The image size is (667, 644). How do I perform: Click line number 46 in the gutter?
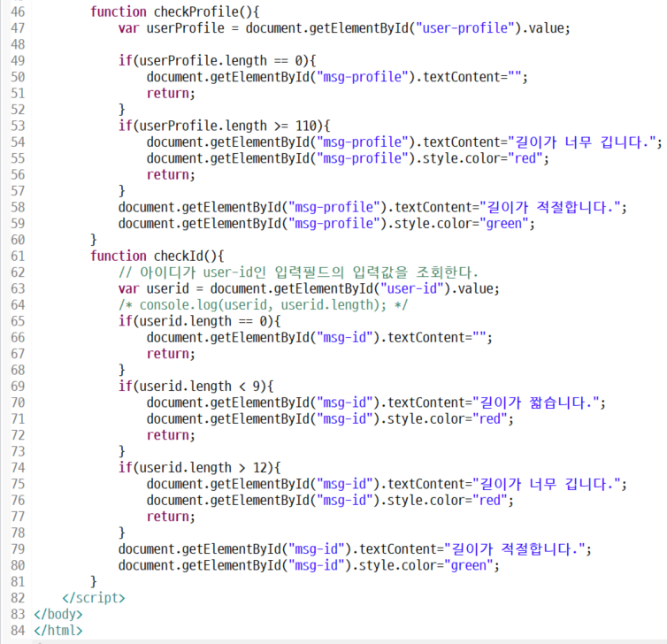18,11
